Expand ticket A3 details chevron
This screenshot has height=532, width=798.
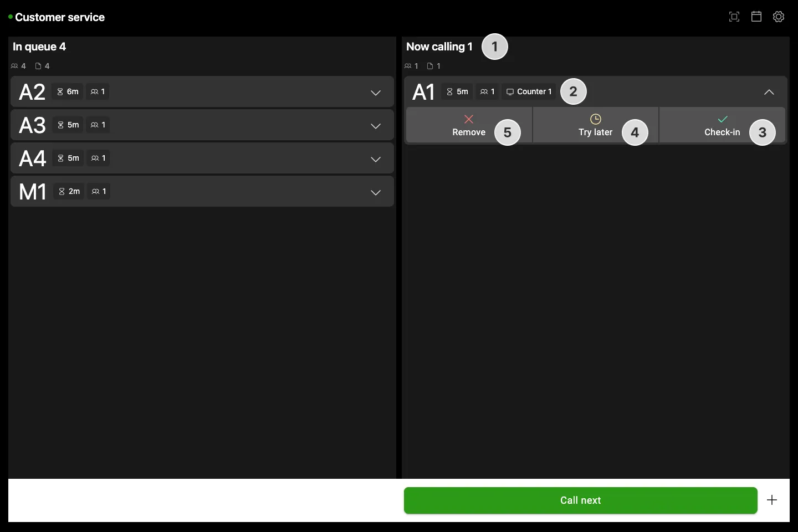376,126
